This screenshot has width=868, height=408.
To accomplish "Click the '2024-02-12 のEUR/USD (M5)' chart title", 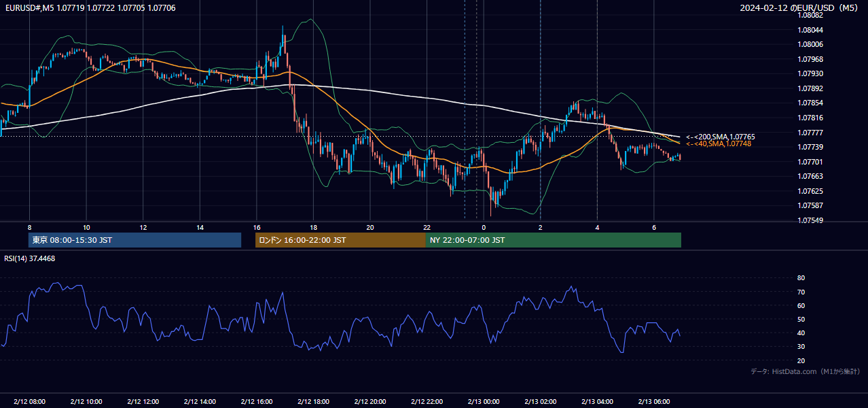I will 799,8.
